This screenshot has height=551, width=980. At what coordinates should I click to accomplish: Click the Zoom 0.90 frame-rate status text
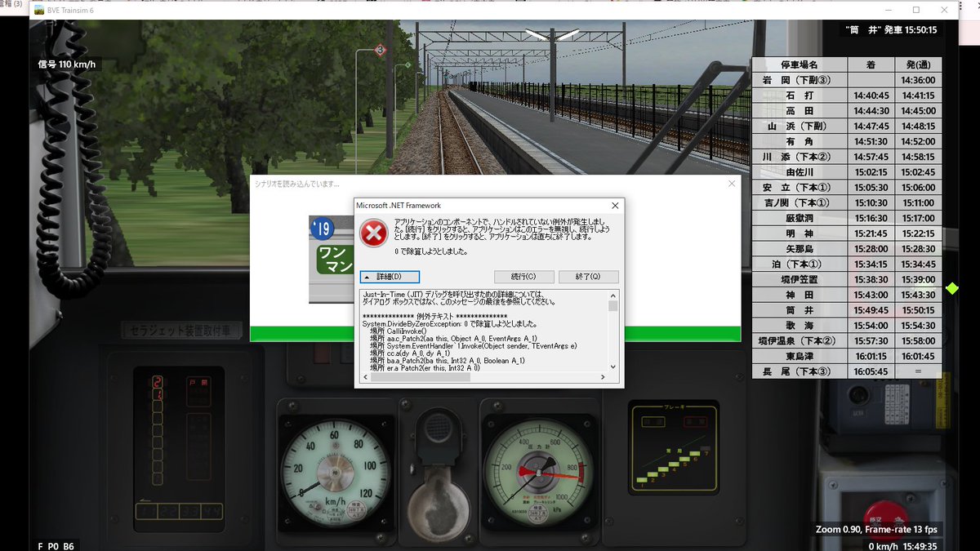pos(875,530)
